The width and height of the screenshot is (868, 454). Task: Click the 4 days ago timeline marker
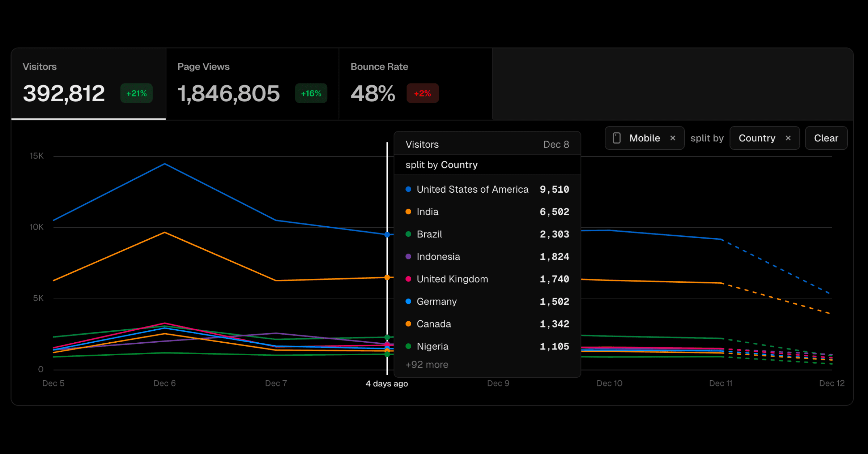point(387,384)
